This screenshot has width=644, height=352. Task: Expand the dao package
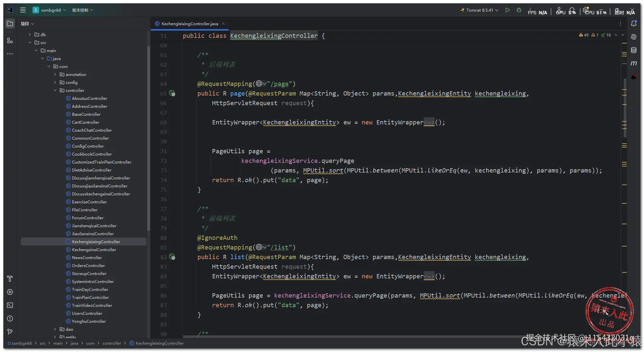click(55, 329)
